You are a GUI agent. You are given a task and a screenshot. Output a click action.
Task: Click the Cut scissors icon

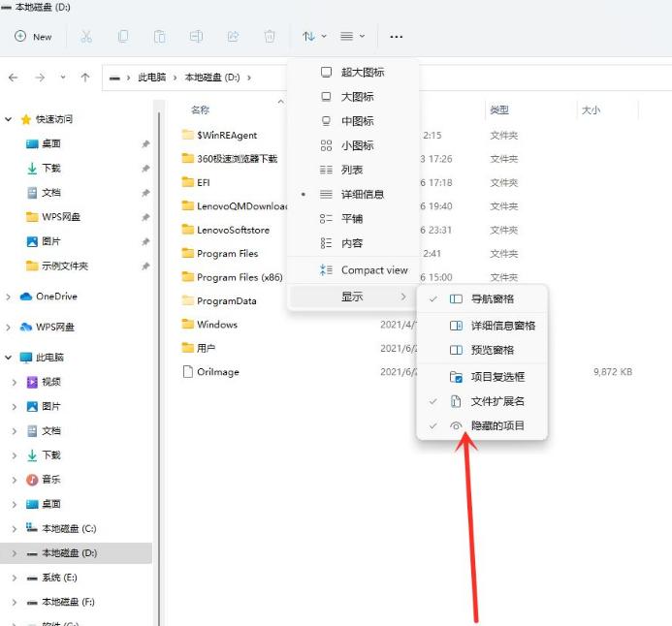point(86,37)
